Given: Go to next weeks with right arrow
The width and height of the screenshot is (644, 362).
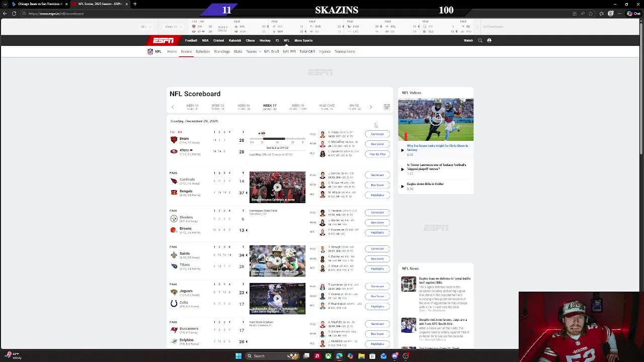Looking at the screenshot, I should (x=371, y=107).
